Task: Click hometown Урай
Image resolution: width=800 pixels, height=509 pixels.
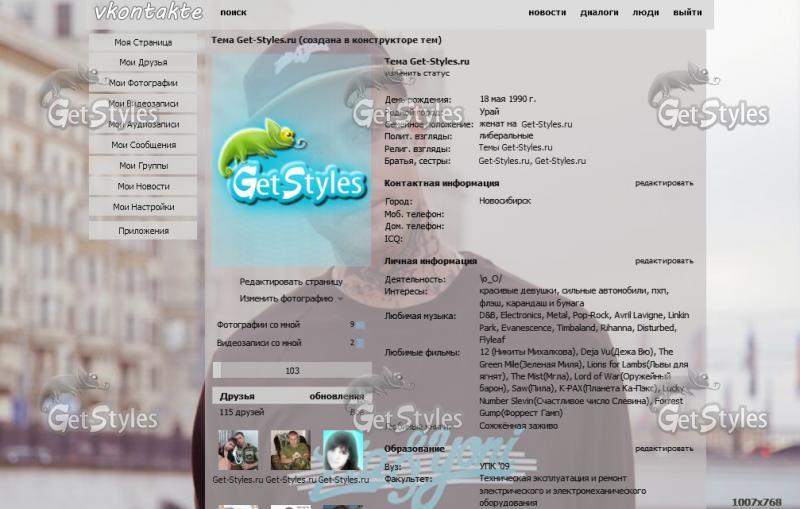Action: (x=489, y=112)
